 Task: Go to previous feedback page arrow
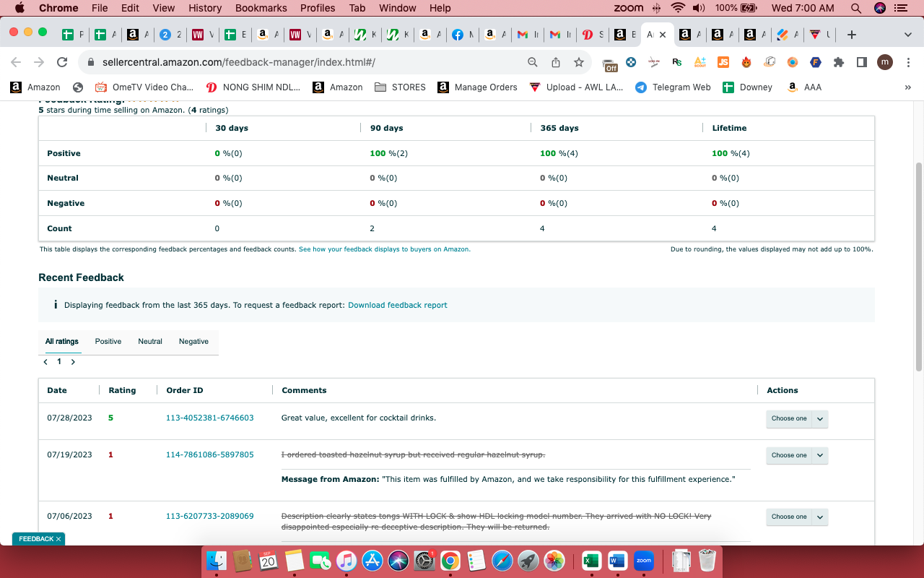click(45, 362)
